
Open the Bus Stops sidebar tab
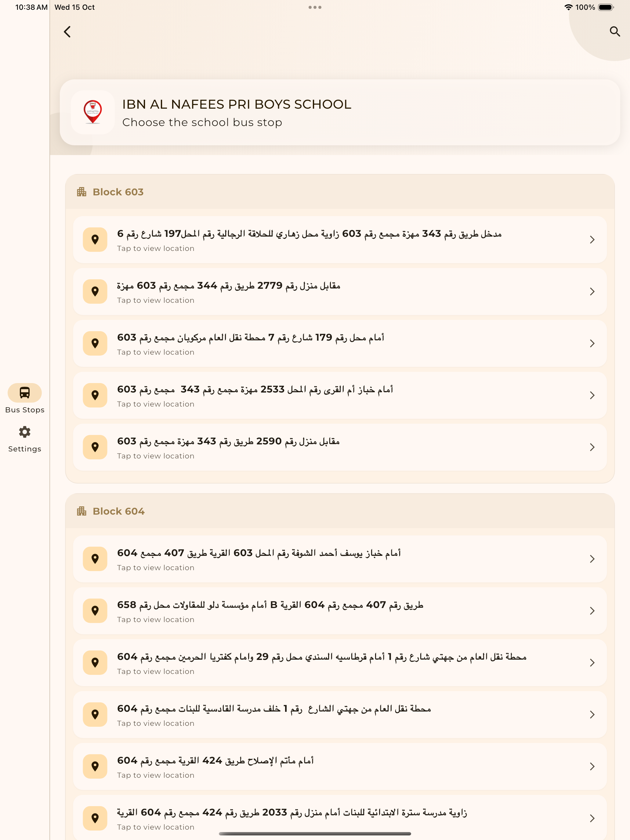tap(25, 399)
